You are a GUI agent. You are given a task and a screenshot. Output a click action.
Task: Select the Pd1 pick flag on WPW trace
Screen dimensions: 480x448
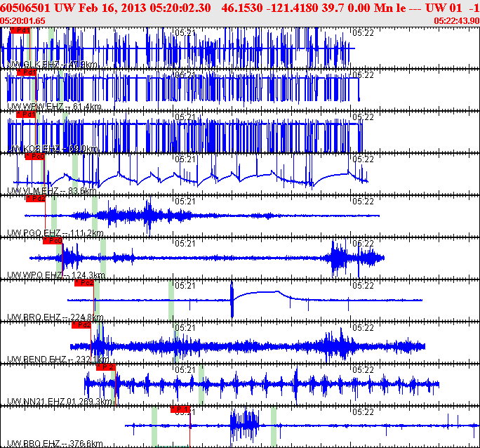pos(27,72)
